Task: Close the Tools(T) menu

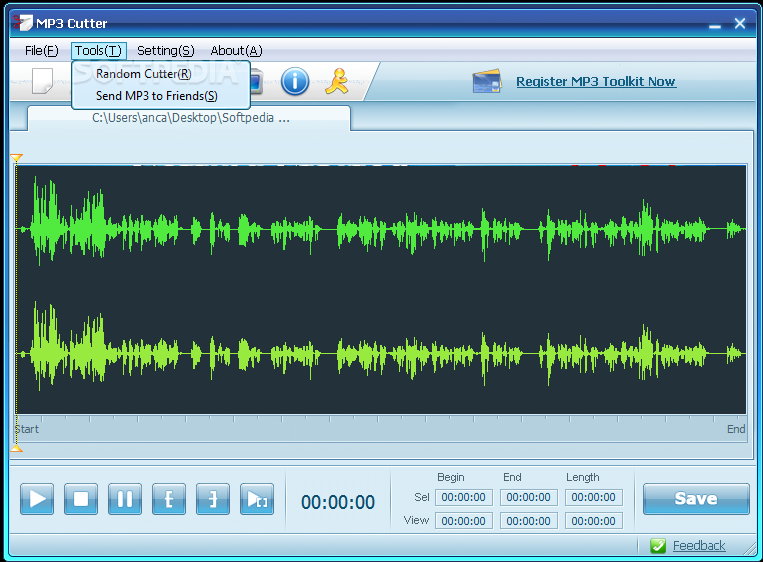Action: tap(99, 51)
